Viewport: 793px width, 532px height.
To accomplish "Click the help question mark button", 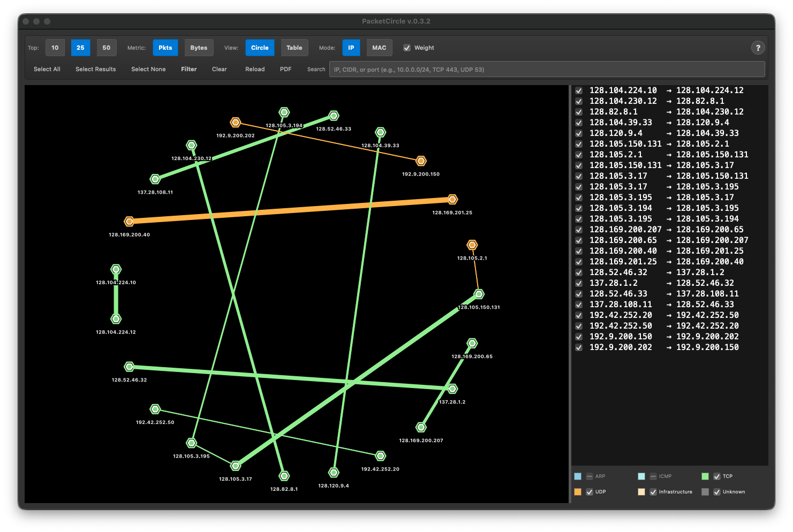I will tap(758, 48).
